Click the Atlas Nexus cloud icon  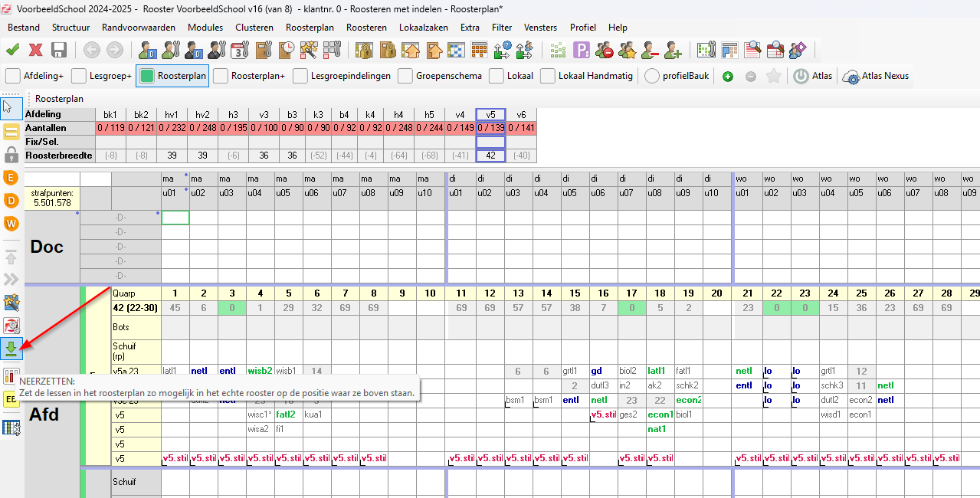tap(851, 77)
